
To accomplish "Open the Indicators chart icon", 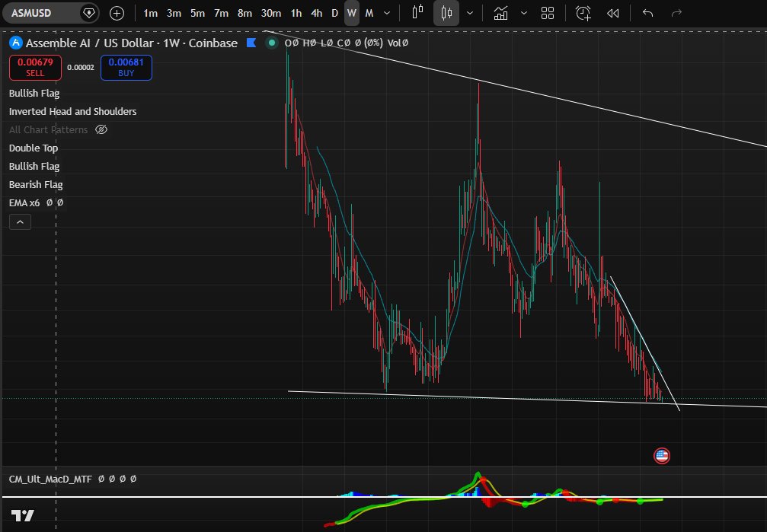I will [500, 13].
